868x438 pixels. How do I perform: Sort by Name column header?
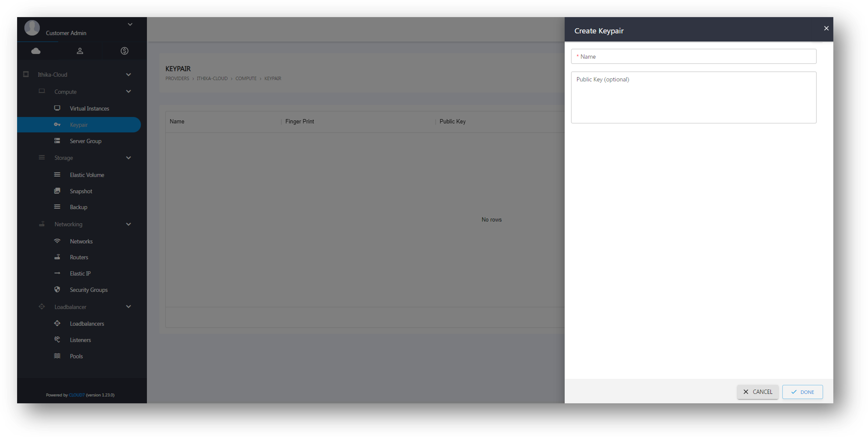pos(177,121)
